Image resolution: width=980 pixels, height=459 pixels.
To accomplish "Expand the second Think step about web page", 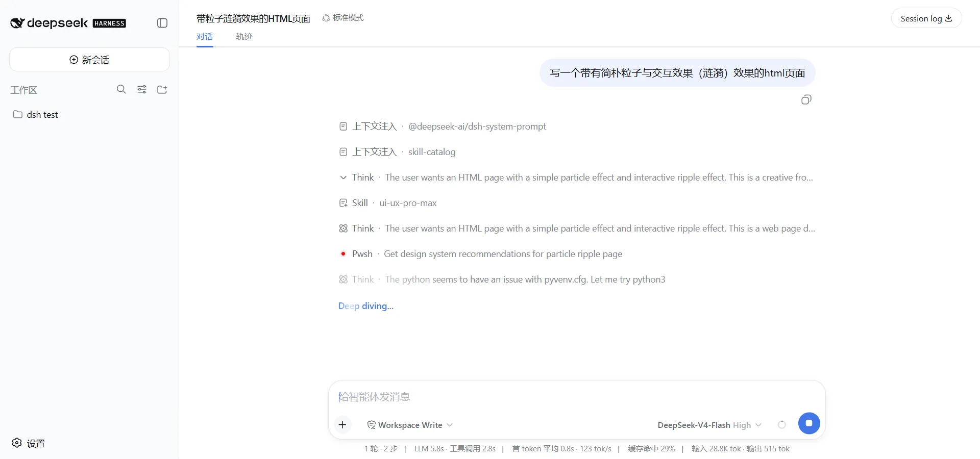I will pos(577,228).
